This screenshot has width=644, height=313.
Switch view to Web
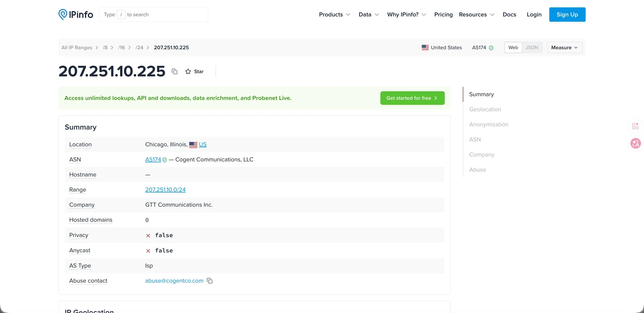tap(513, 47)
